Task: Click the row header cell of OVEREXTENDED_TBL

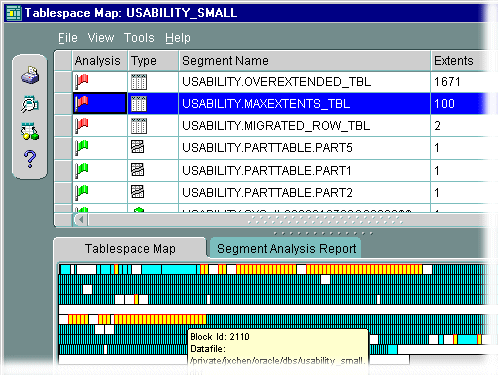Action: (63, 82)
